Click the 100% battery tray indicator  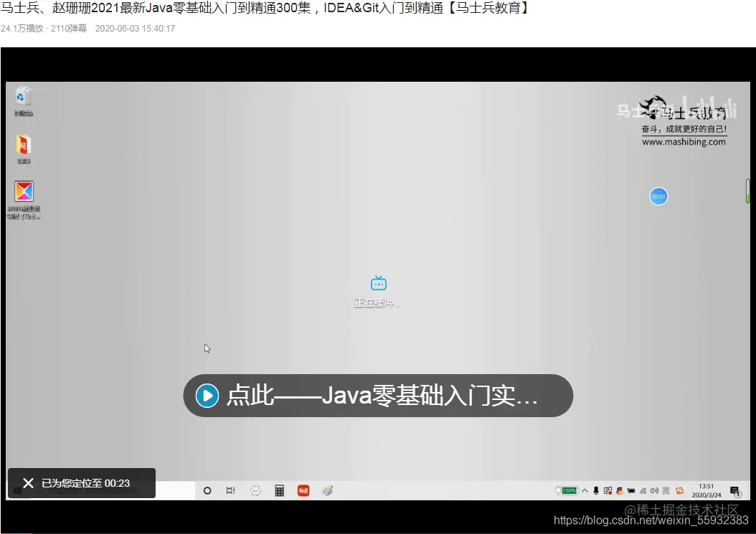tap(567, 490)
